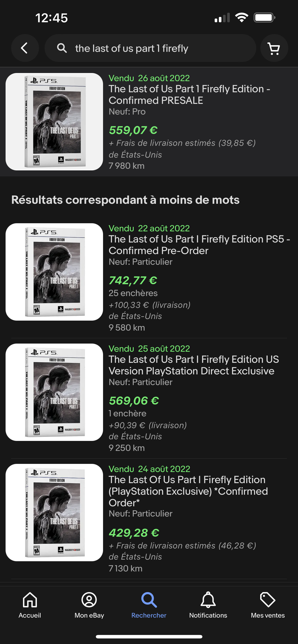The width and height of the screenshot is (298, 644).
Task: Open the shopping cart
Action: (x=274, y=48)
